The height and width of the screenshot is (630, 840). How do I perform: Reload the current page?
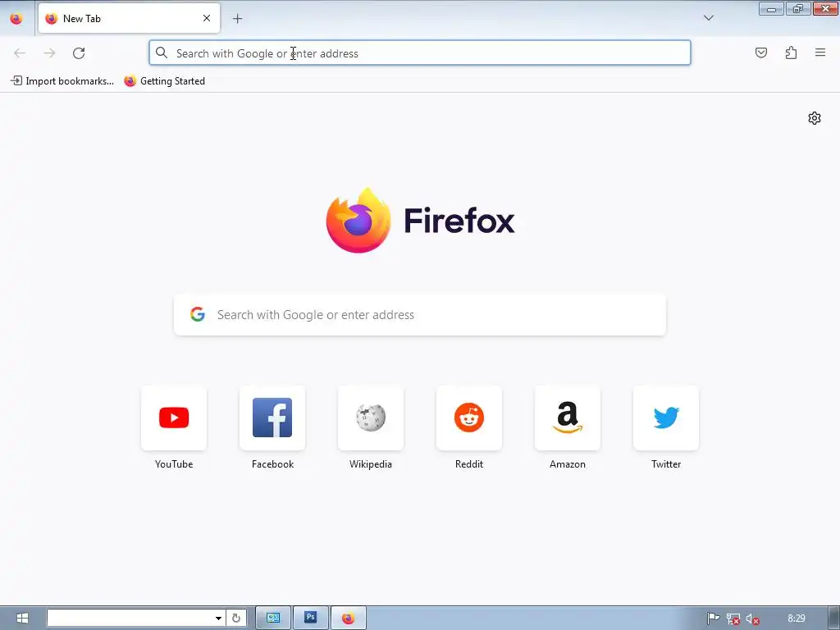(79, 53)
